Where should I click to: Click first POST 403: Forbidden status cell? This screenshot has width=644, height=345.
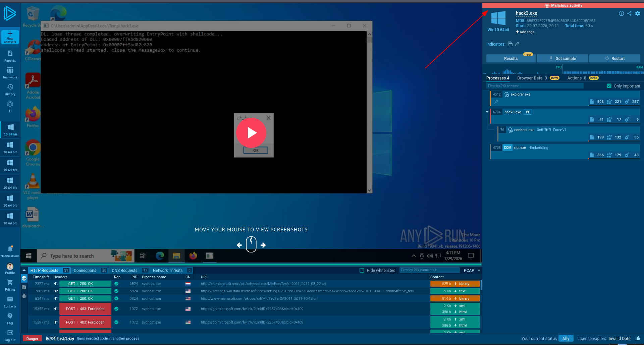[x=85, y=309]
